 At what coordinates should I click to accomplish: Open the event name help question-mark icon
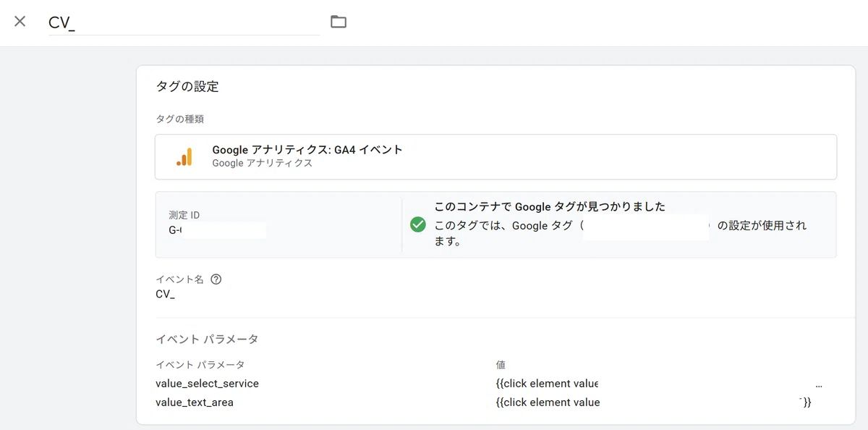[216, 279]
